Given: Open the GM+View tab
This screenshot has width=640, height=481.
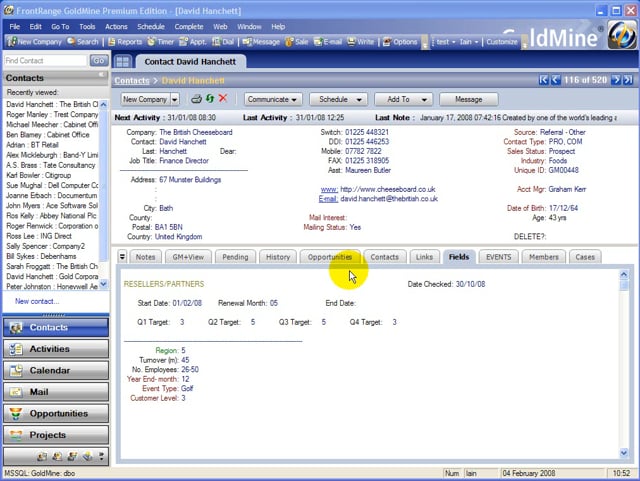Looking at the screenshot, I should point(188,257).
